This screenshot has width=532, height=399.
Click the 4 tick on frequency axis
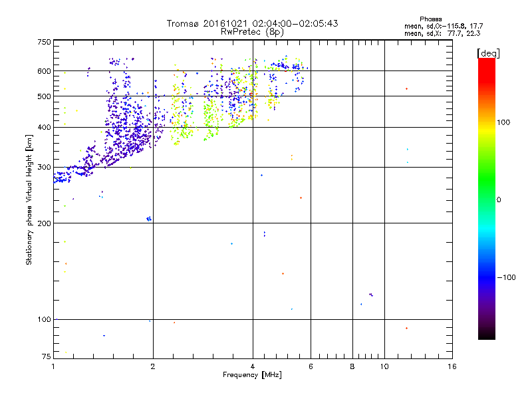[x=253, y=366]
